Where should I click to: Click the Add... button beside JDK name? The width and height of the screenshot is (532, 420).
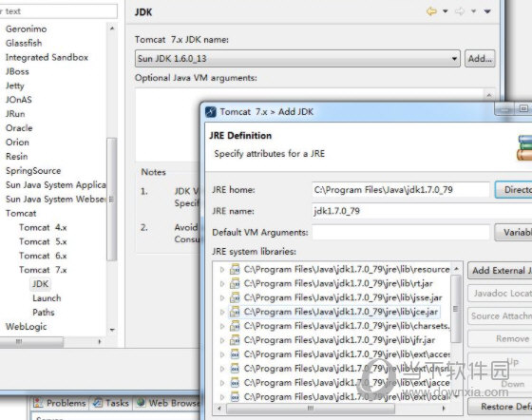click(x=480, y=58)
